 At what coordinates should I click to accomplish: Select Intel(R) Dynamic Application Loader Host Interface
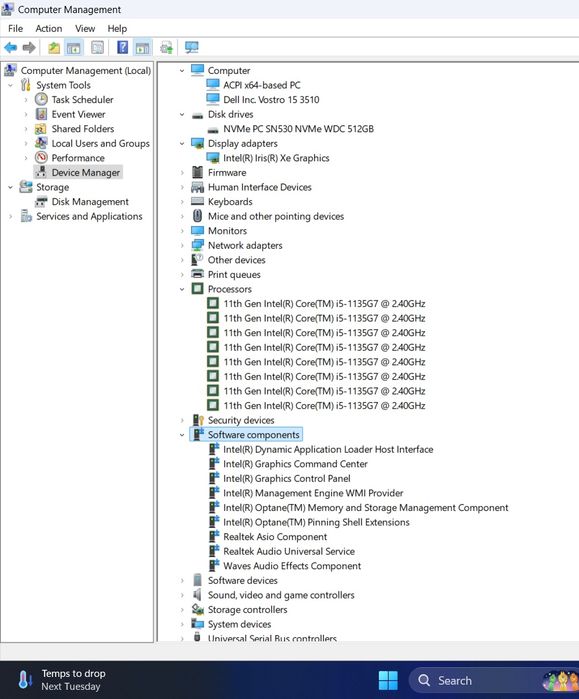click(328, 449)
